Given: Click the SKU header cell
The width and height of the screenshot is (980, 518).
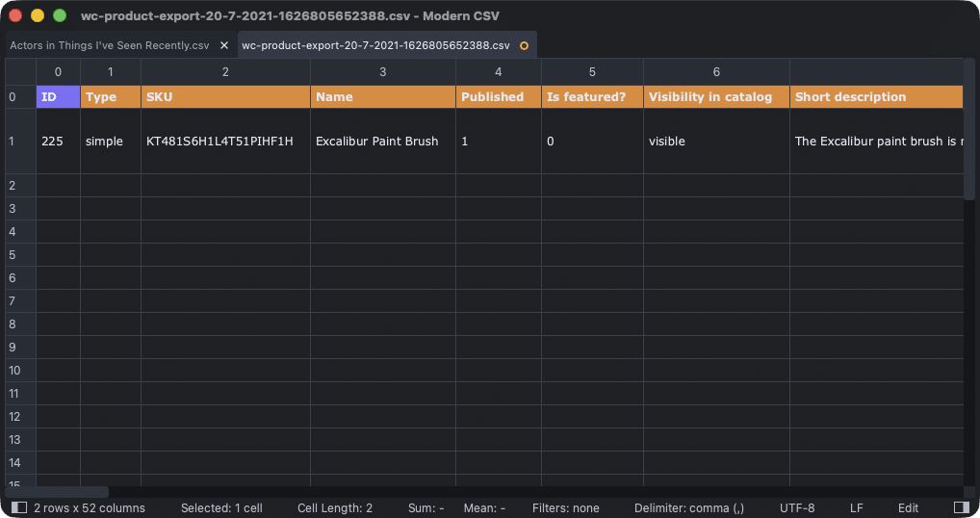Looking at the screenshot, I should coord(225,97).
